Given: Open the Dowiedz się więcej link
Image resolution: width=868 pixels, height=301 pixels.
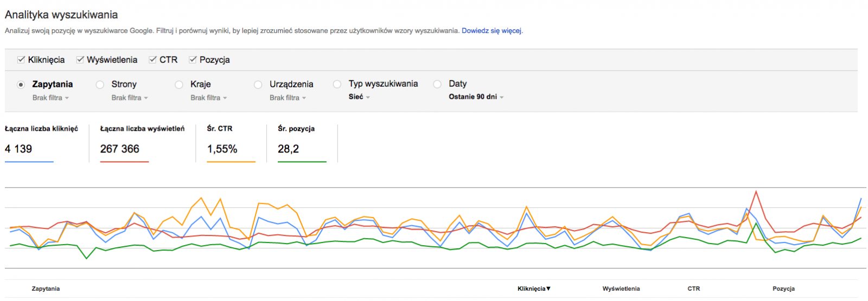Looking at the screenshot, I should click(492, 30).
